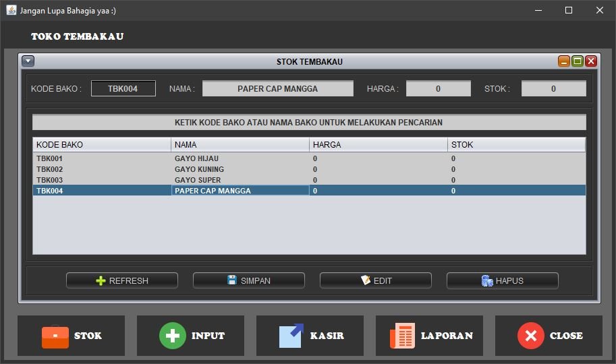Open the internal frame dropdown arrow menu
Screen dimensions: 616x364
click(28, 61)
